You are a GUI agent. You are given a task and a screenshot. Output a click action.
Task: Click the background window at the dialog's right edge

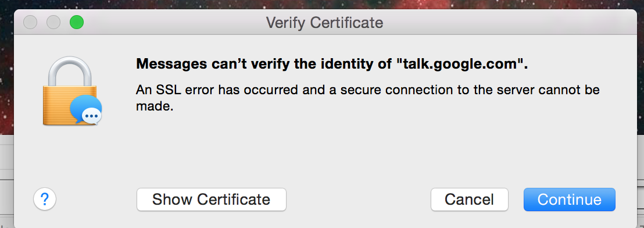(x=641, y=181)
